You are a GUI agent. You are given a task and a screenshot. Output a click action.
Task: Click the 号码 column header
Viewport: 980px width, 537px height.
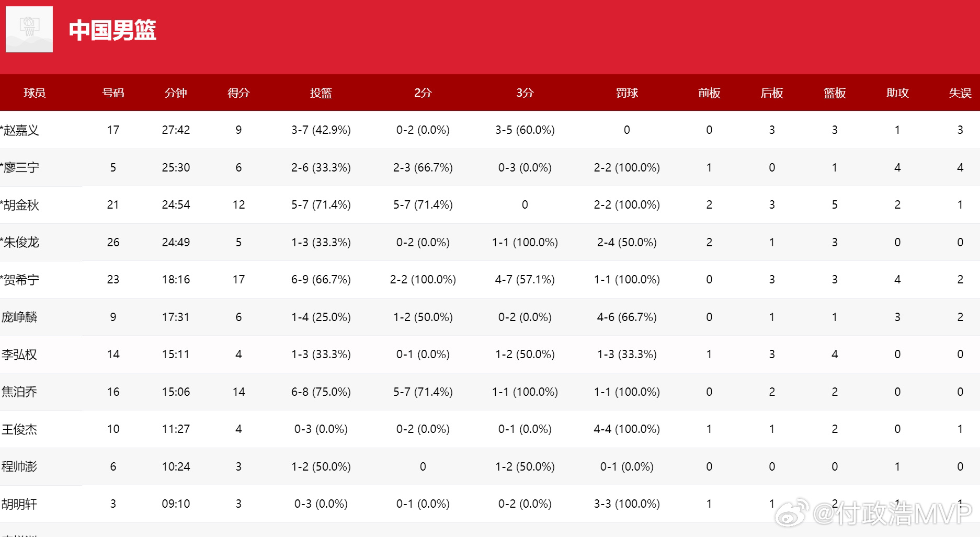[x=113, y=93]
